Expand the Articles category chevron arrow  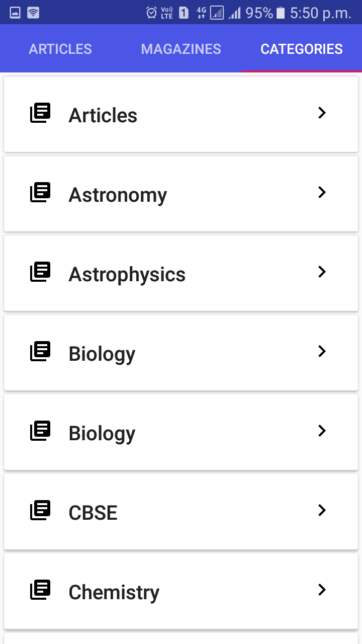coord(322,113)
